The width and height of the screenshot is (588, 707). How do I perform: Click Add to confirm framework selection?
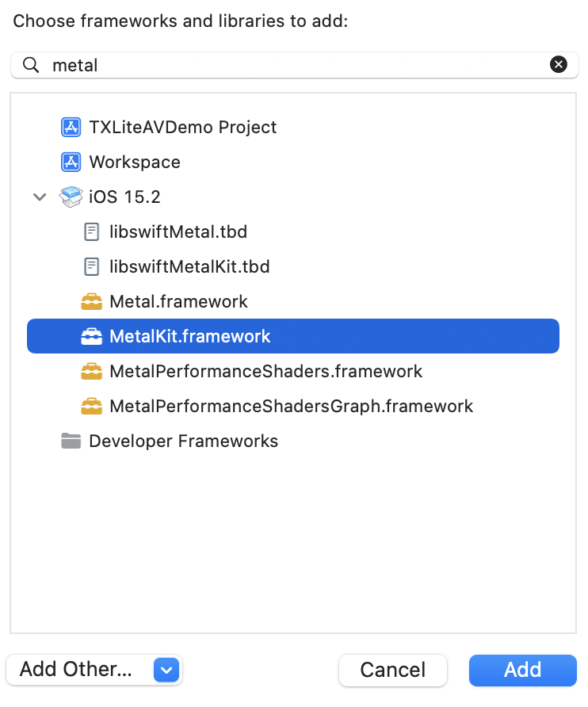pyautogui.click(x=522, y=670)
